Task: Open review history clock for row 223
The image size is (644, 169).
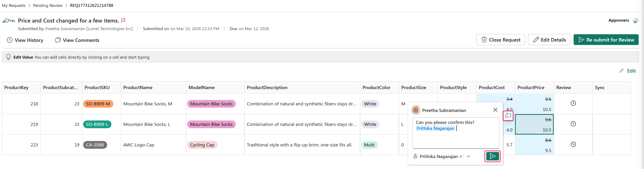Action: 573,144
